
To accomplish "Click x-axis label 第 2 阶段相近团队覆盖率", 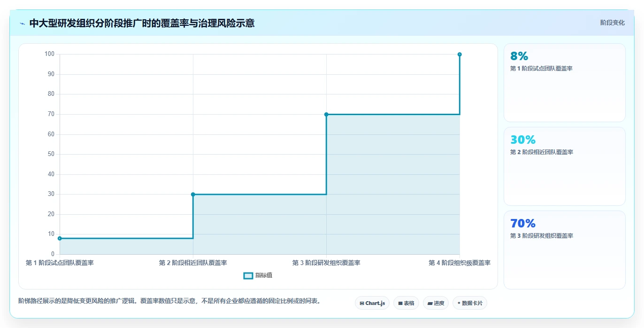I will (193, 263).
